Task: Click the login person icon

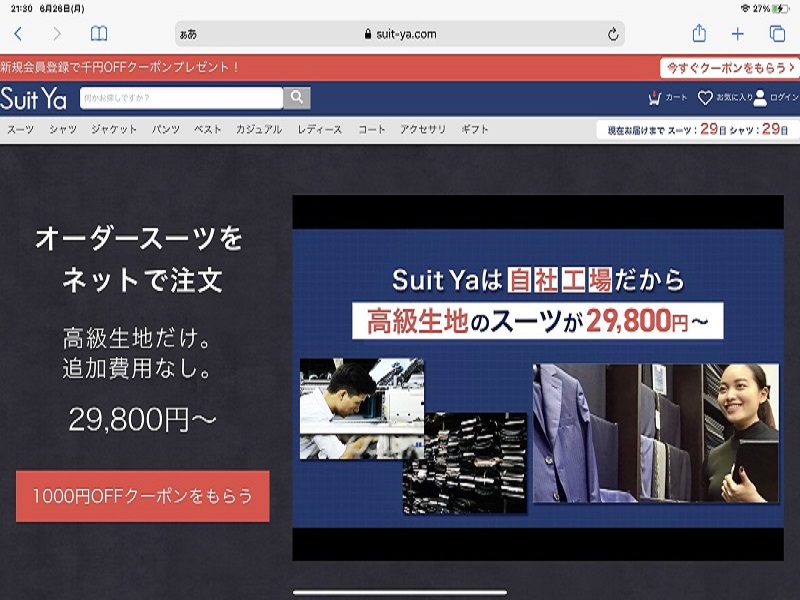Action: click(760, 97)
